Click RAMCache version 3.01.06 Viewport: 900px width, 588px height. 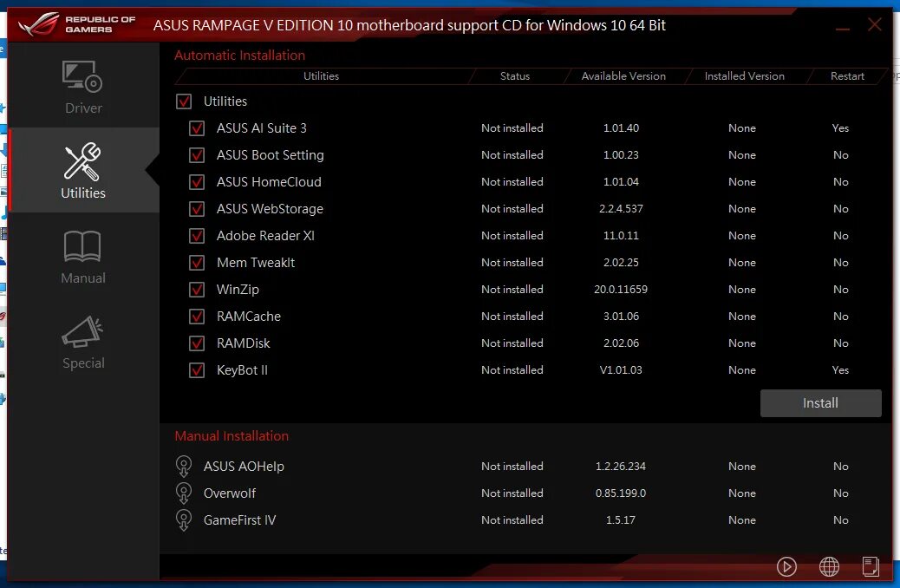point(621,317)
